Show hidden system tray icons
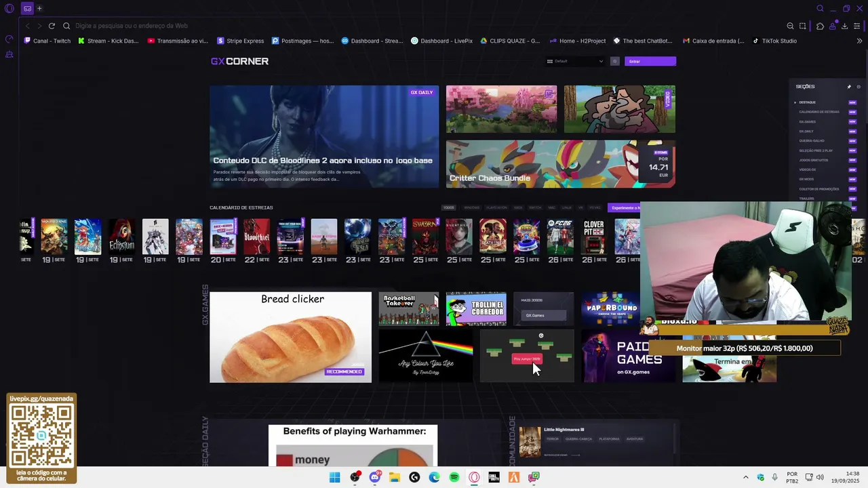Screen dimensions: 868x488 pos(746,477)
